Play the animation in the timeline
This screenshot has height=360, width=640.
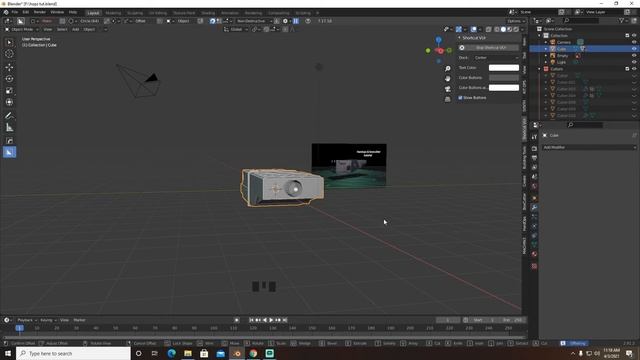tap(271, 320)
